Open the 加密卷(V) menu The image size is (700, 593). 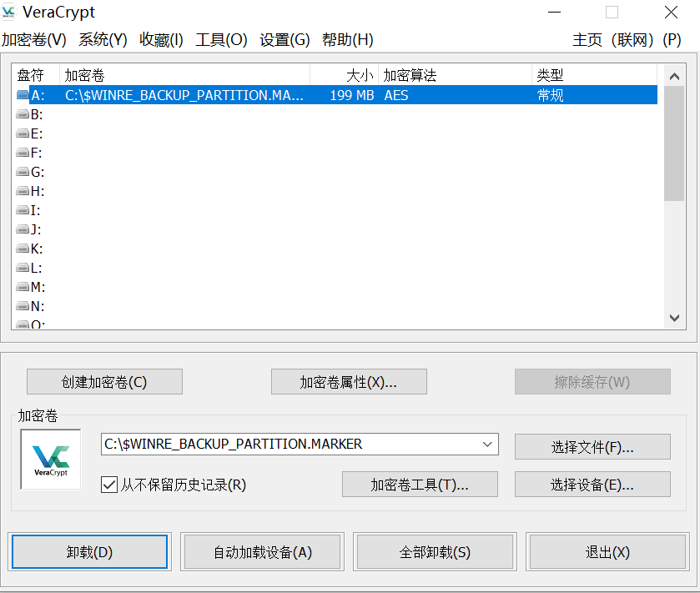34,40
